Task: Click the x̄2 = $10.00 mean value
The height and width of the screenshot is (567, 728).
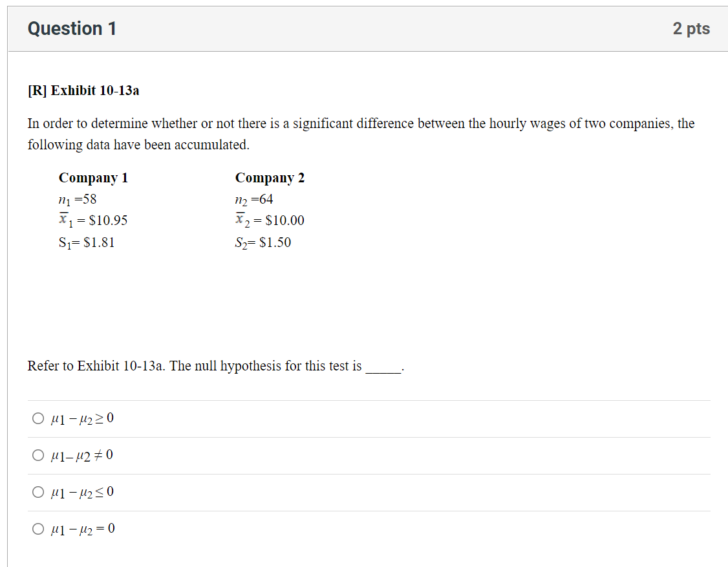Action: (x=270, y=220)
